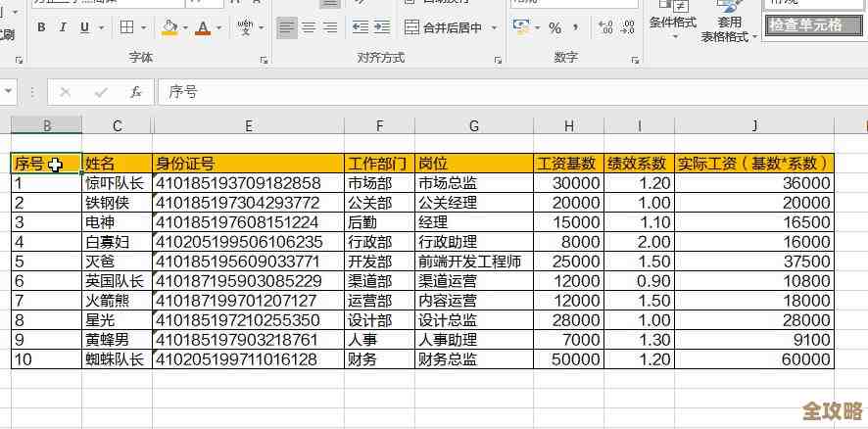The width and height of the screenshot is (868, 429).
Task: Decrease decimal places
Action: [x=627, y=27]
